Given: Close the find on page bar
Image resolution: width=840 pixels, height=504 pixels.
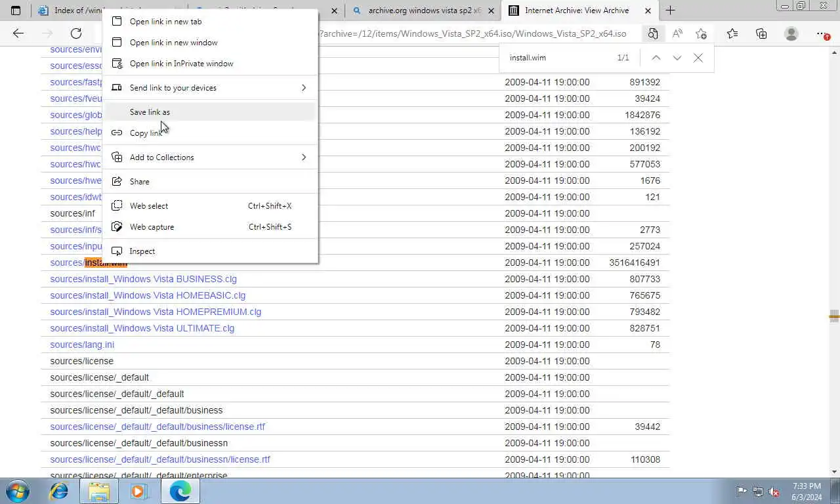Looking at the screenshot, I should click(x=698, y=58).
